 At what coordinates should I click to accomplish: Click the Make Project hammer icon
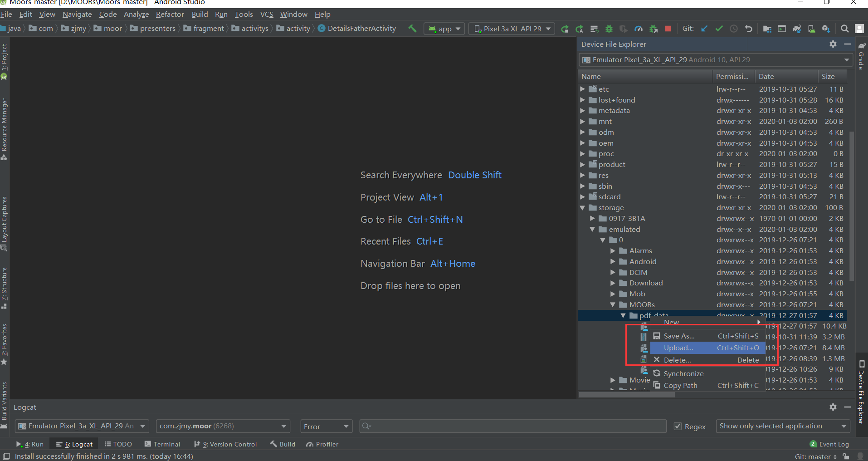pyautogui.click(x=412, y=28)
